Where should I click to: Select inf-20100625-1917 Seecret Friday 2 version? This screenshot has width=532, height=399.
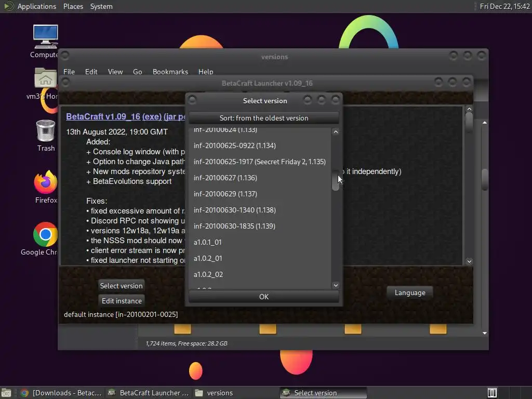tap(260, 162)
